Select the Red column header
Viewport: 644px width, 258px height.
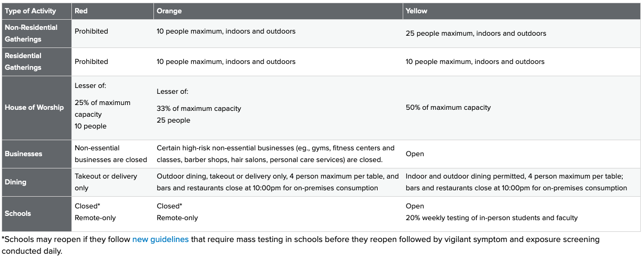click(81, 11)
